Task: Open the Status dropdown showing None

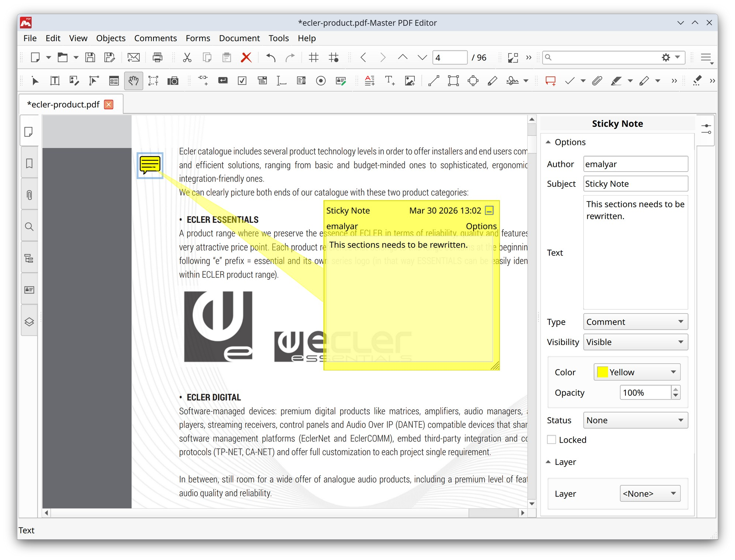Action: (x=635, y=420)
